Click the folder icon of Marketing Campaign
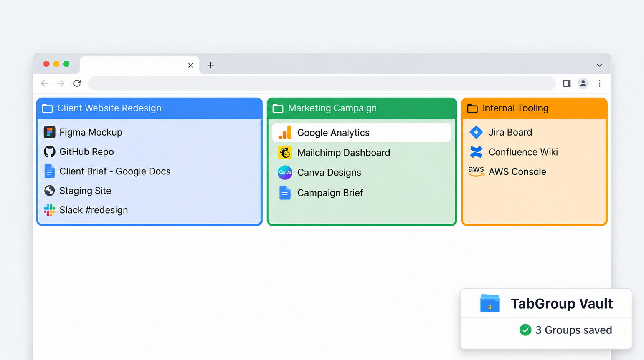The height and width of the screenshot is (360, 644). [x=278, y=108]
